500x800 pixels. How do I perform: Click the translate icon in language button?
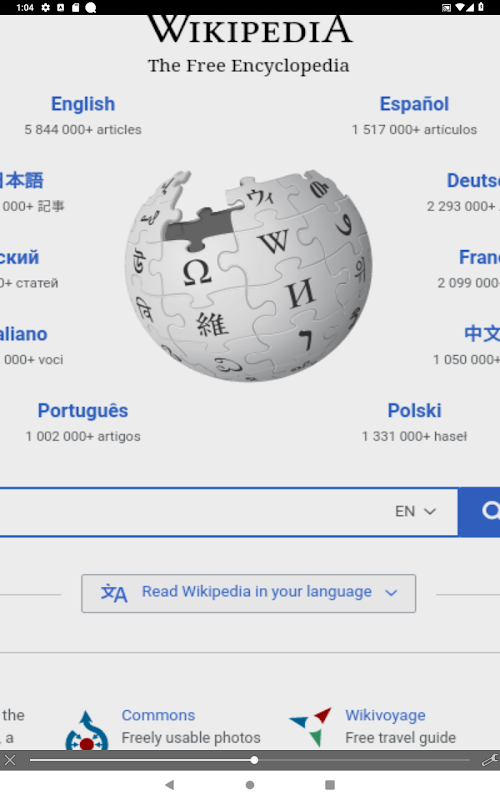(x=114, y=593)
